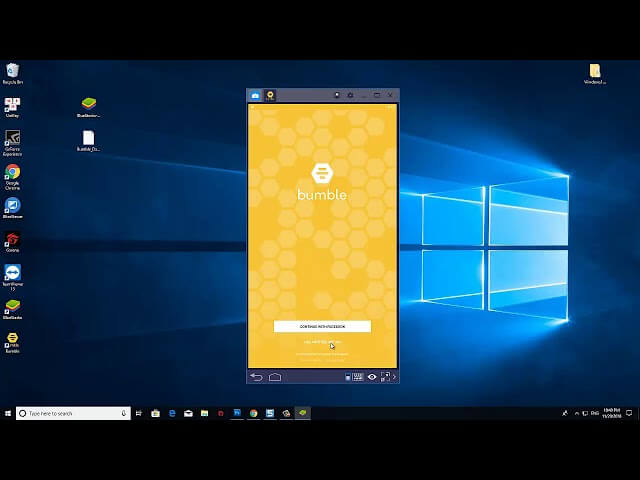
Task: Click the microphone in the taskbar search box
Action: pyautogui.click(x=124, y=413)
